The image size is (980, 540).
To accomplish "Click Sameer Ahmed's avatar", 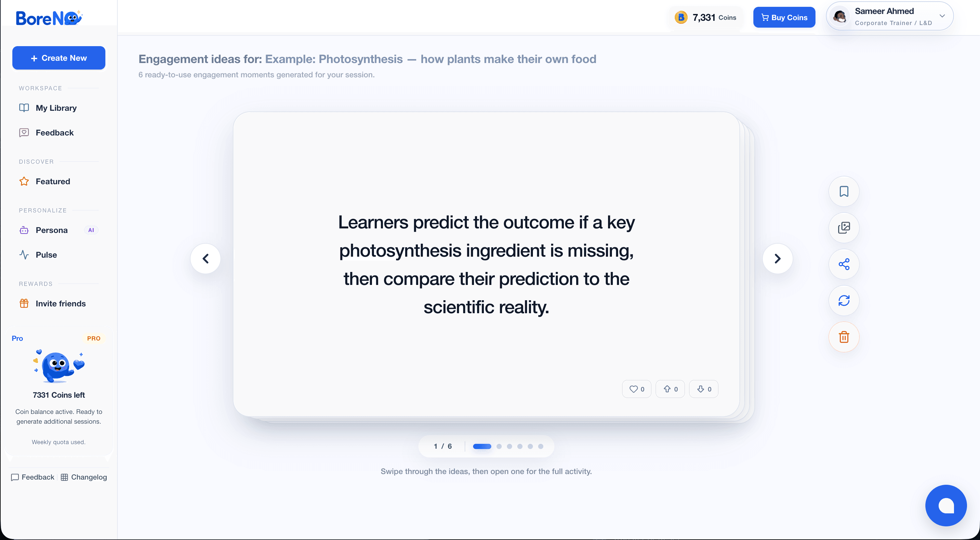I will [x=839, y=17].
